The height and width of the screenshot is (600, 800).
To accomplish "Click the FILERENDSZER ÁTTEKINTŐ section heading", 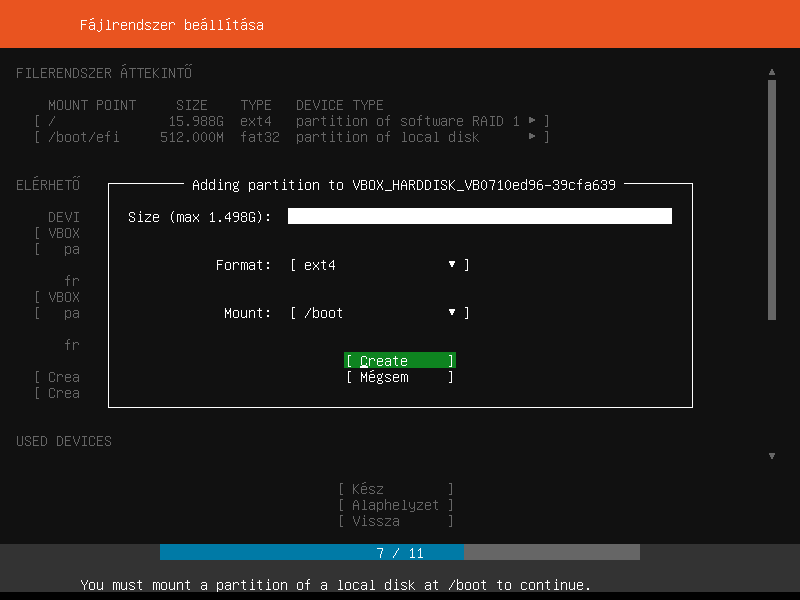I will click(104, 73).
